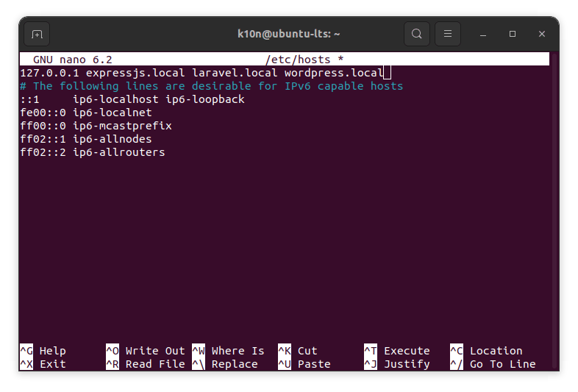
Task: Click the ^C Location shortcut
Action: tap(486, 351)
